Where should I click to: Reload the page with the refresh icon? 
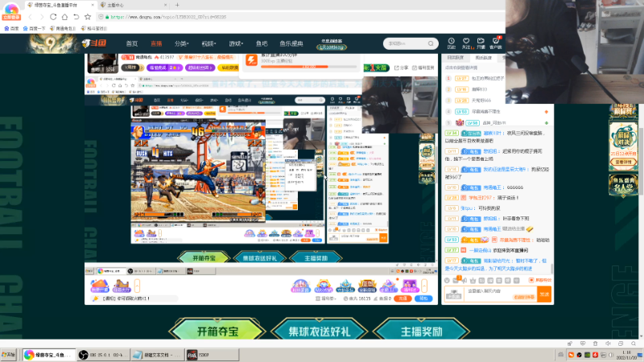(x=53, y=17)
